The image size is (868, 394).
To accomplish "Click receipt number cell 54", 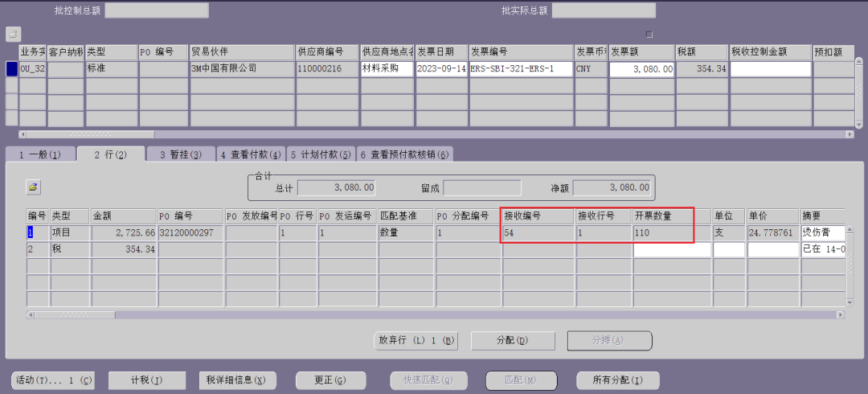I will [538, 233].
